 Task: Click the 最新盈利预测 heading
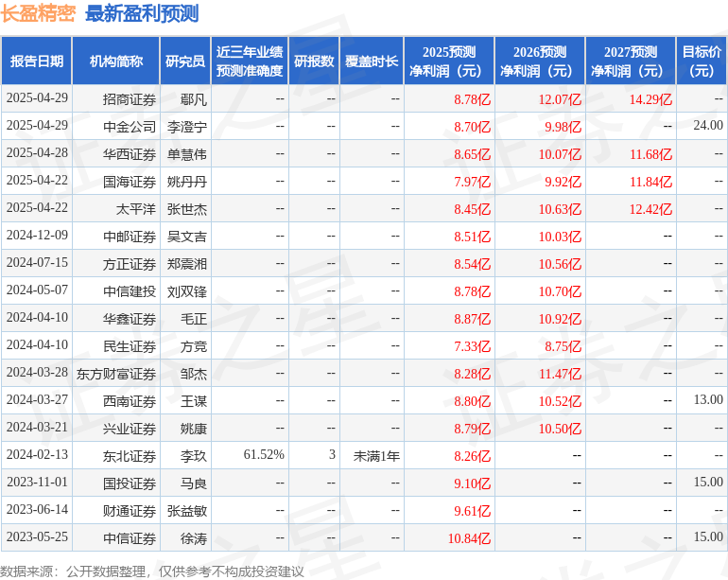tap(142, 13)
